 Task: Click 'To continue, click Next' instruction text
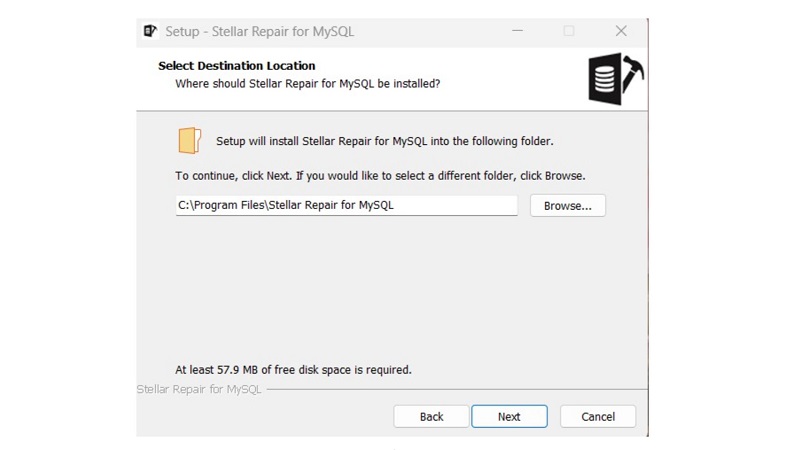click(x=380, y=176)
